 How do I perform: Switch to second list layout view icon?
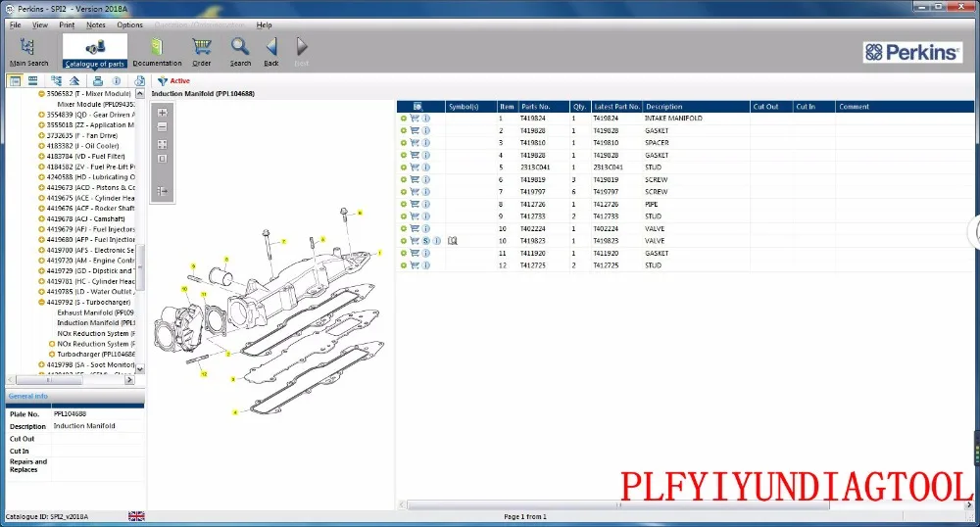pos(33,80)
